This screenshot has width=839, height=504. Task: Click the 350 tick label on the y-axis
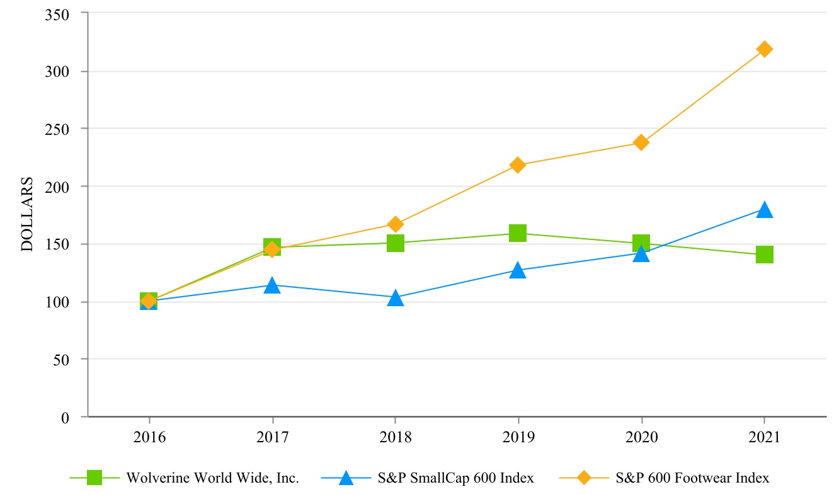[x=57, y=13]
